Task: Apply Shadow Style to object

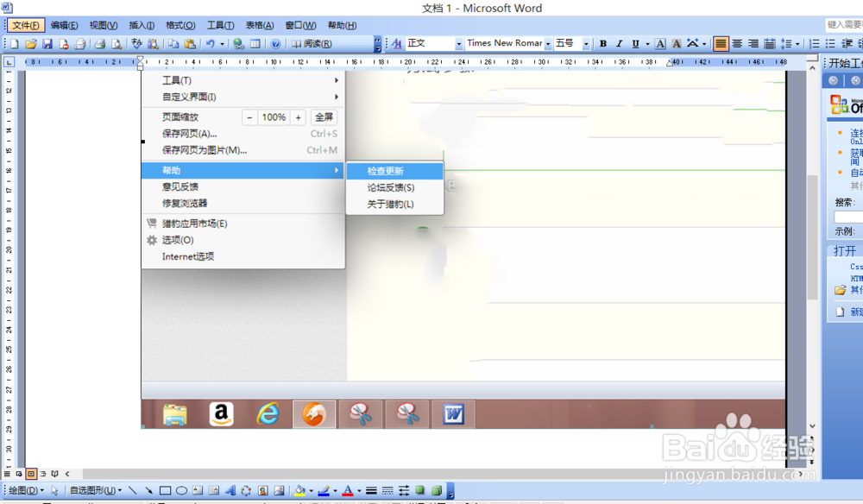Action: tap(420, 490)
